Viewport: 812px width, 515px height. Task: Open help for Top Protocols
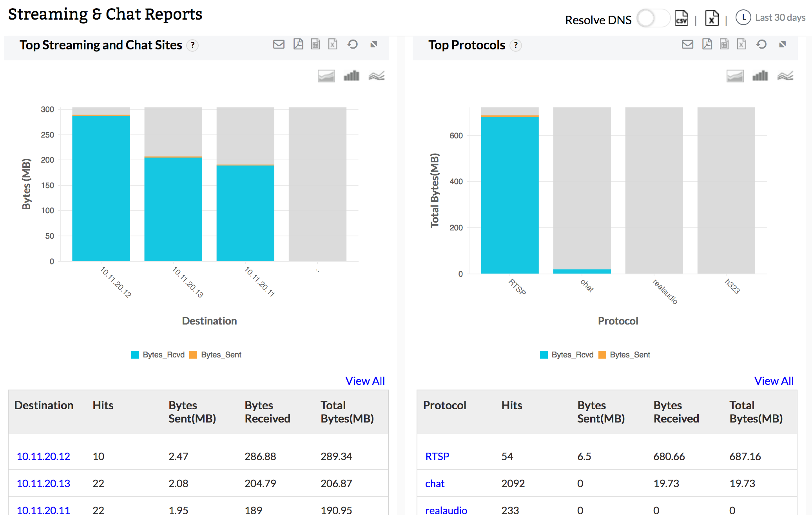pos(516,45)
